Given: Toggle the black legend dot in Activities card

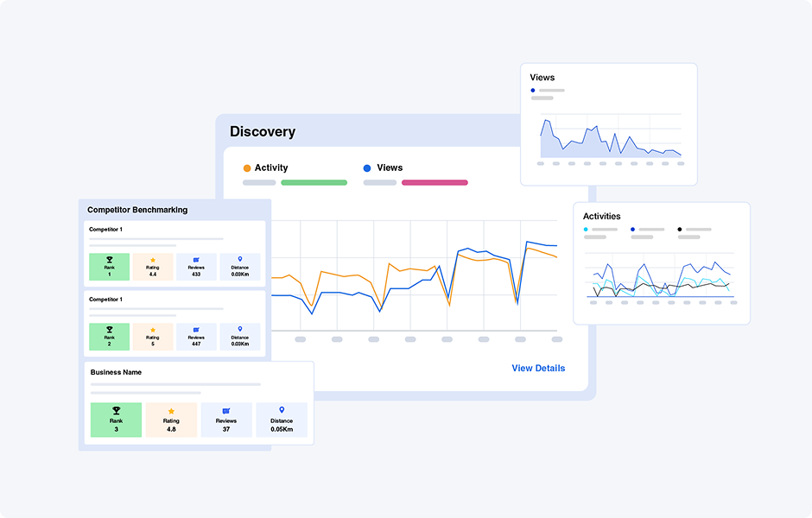Looking at the screenshot, I should pyautogui.click(x=680, y=230).
